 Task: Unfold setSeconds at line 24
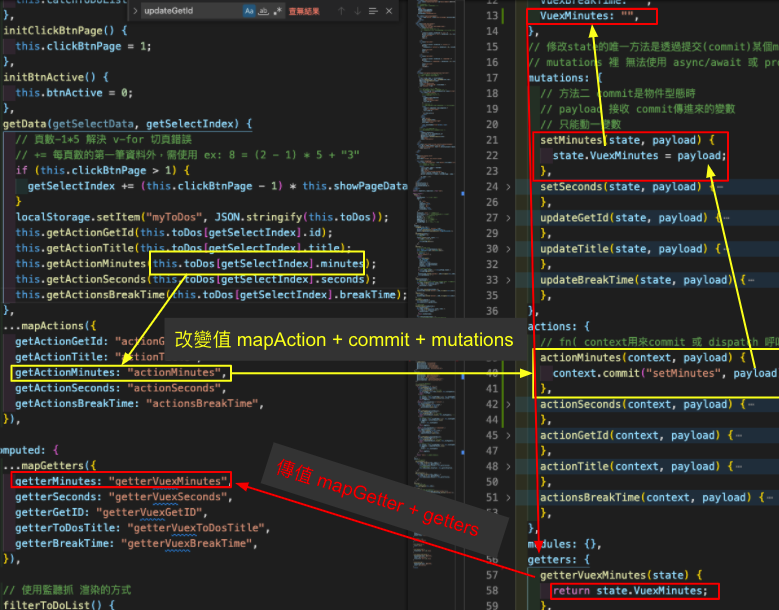508,187
